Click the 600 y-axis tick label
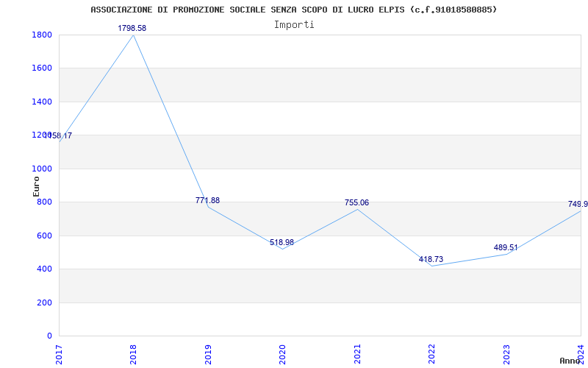Image resolution: width=588 pixels, height=368 pixels. 44,236
